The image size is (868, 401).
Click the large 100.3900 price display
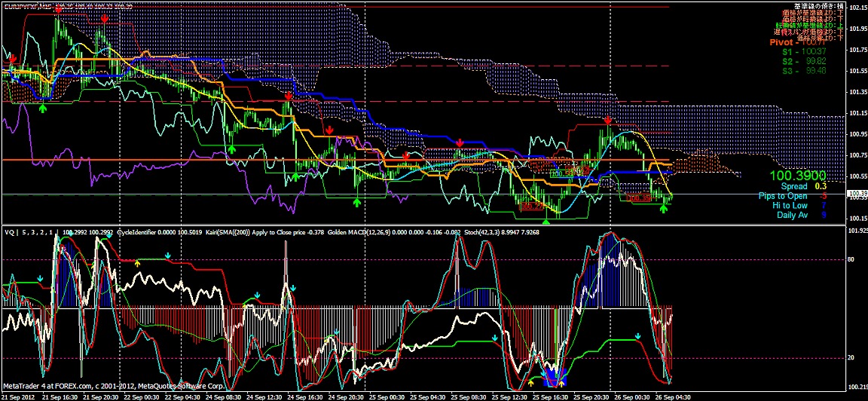click(797, 175)
